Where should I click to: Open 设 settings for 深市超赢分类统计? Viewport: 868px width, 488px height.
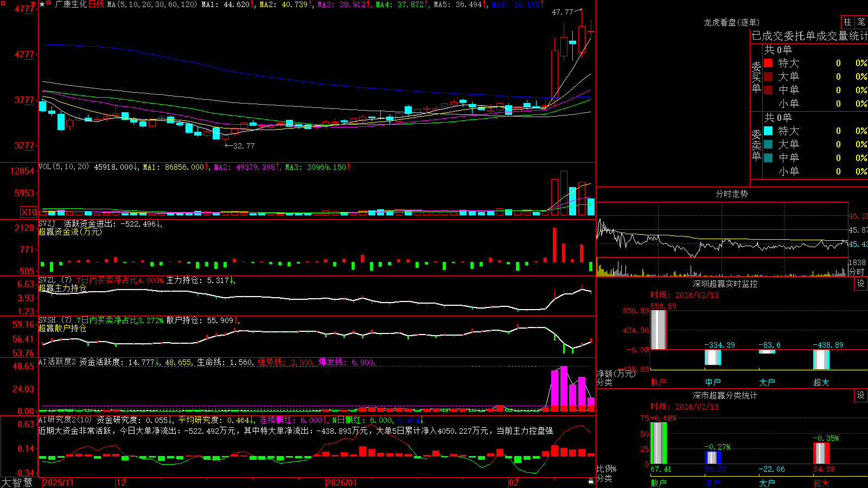(x=861, y=395)
